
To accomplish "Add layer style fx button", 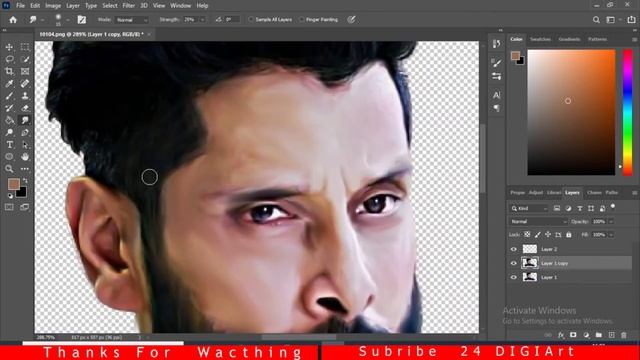I will (561, 335).
